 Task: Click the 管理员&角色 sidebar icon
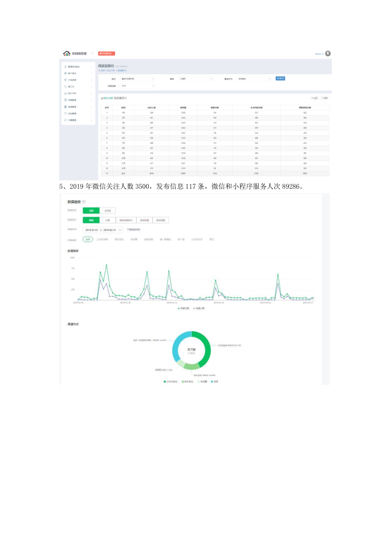tap(65, 67)
